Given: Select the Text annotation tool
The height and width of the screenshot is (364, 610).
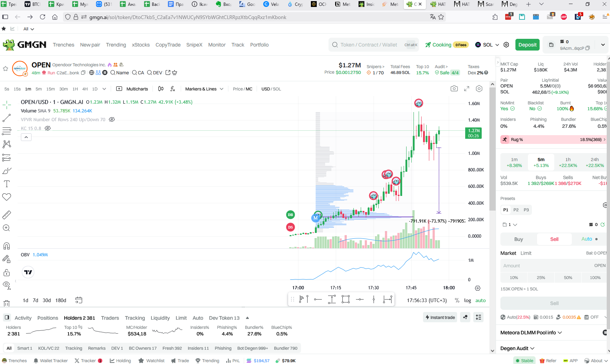Looking at the screenshot, I should pos(7,184).
